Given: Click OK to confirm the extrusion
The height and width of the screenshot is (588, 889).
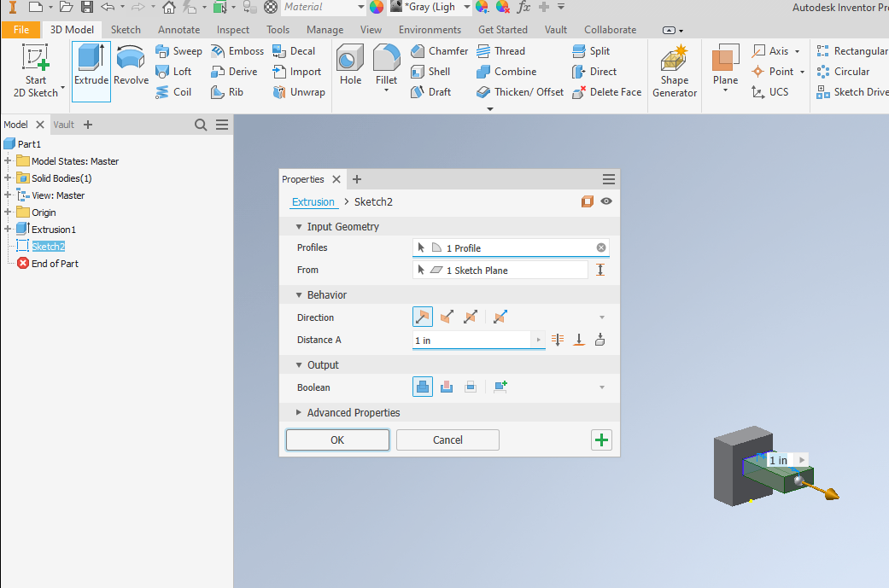Looking at the screenshot, I should 336,440.
